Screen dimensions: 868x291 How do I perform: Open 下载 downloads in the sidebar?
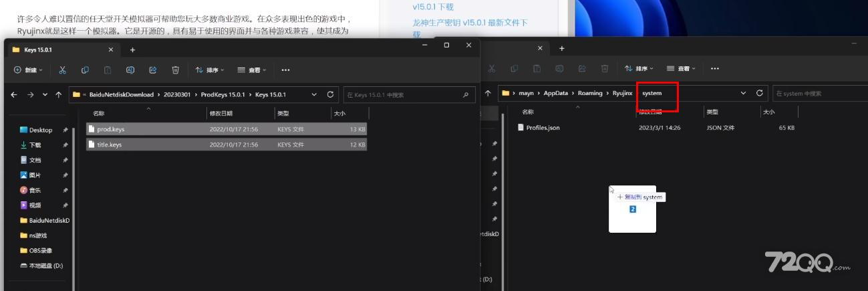pos(35,144)
